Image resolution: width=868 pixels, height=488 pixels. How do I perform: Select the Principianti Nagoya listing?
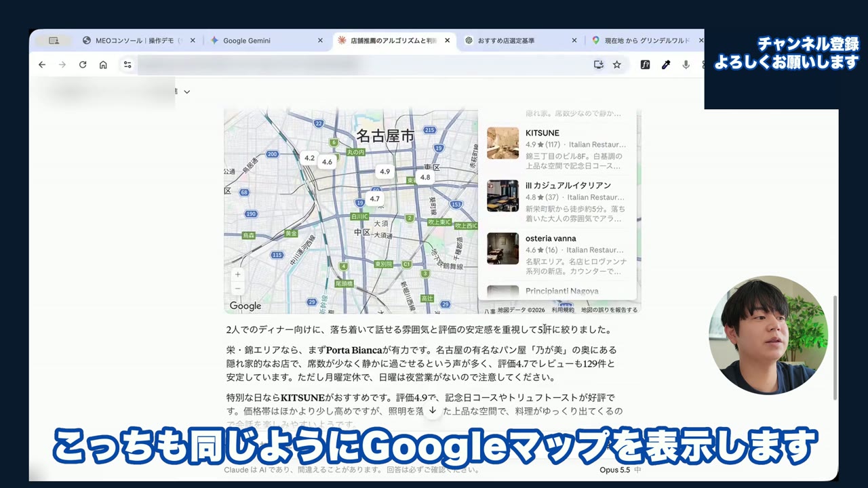(x=557, y=291)
